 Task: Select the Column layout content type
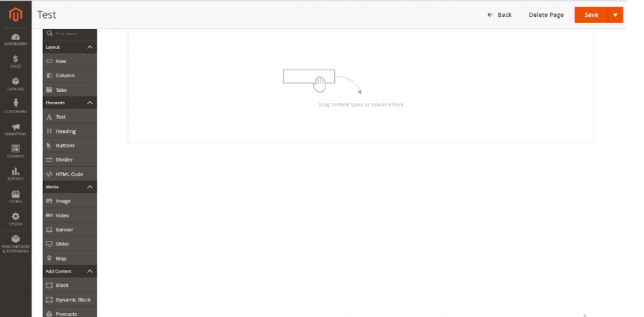click(x=70, y=76)
